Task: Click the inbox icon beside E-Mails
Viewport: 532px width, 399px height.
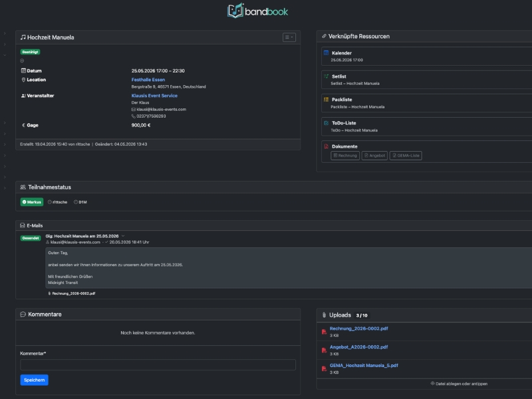Action: click(x=23, y=225)
